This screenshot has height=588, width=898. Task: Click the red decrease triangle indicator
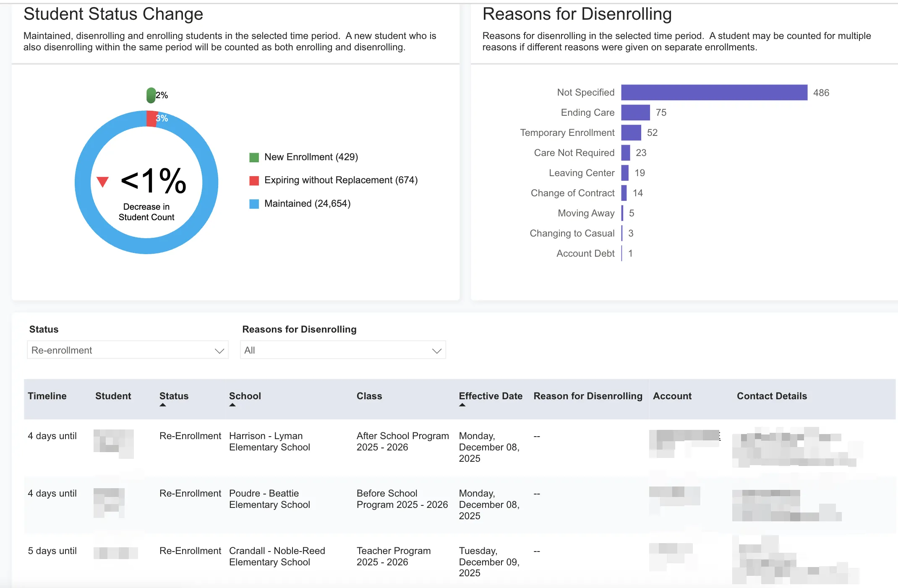102,182
